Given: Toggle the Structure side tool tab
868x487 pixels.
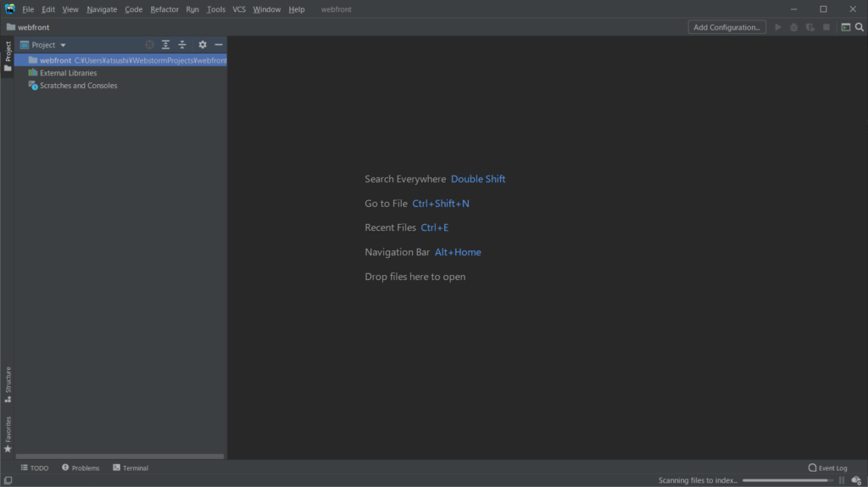Looking at the screenshot, I should pos(8,384).
